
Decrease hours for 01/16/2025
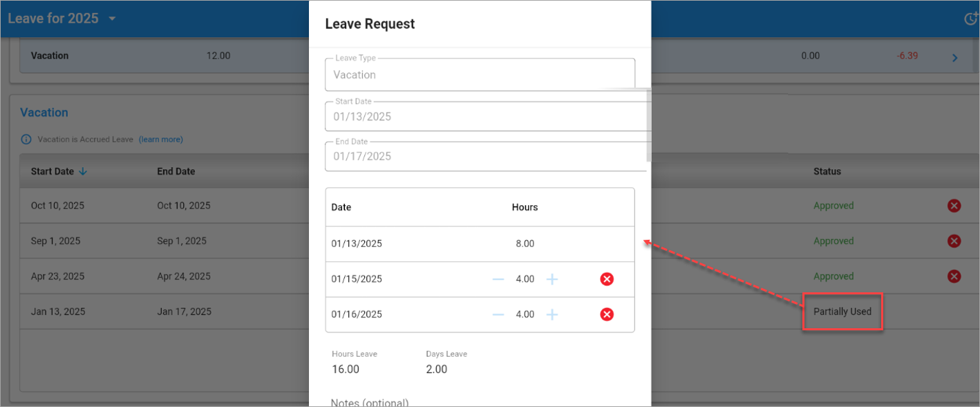coord(498,314)
